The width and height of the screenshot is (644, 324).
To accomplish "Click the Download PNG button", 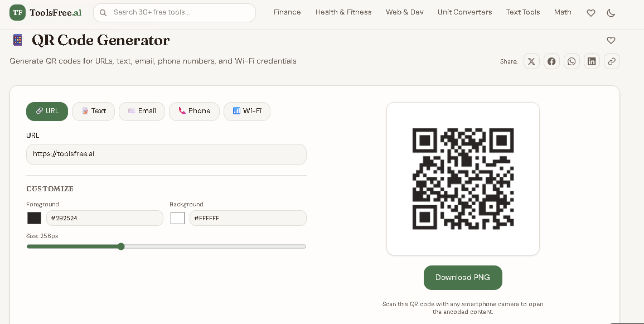I will [463, 277].
